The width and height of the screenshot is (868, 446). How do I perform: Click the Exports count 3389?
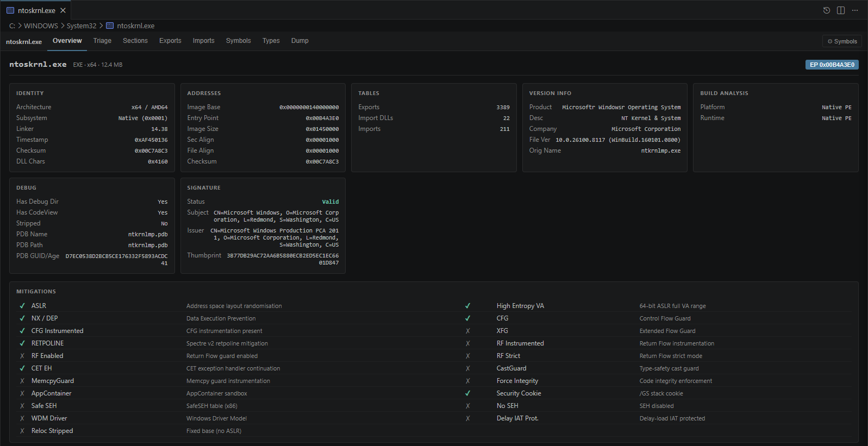503,108
